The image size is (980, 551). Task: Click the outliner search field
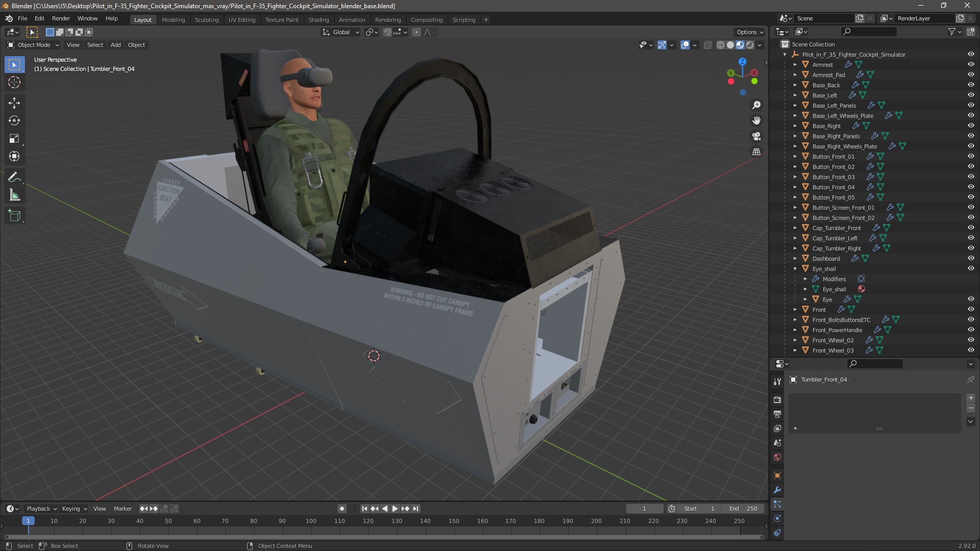[x=868, y=32]
